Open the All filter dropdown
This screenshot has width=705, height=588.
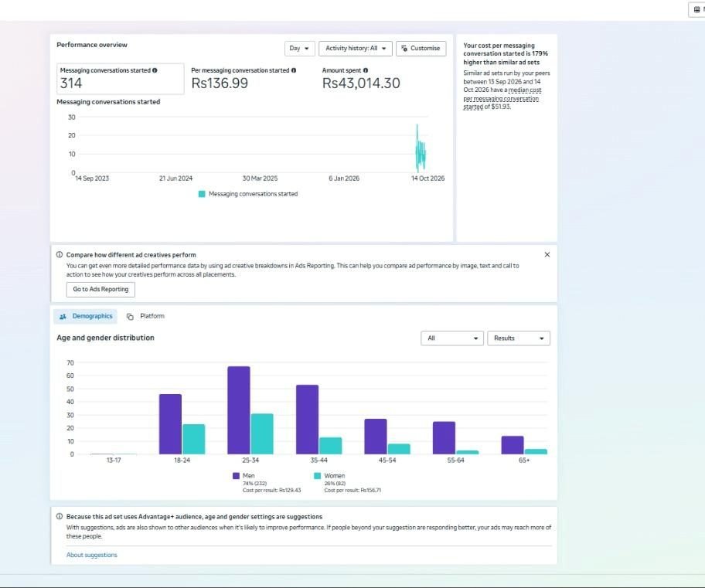pyautogui.click(x=452, y=338)
